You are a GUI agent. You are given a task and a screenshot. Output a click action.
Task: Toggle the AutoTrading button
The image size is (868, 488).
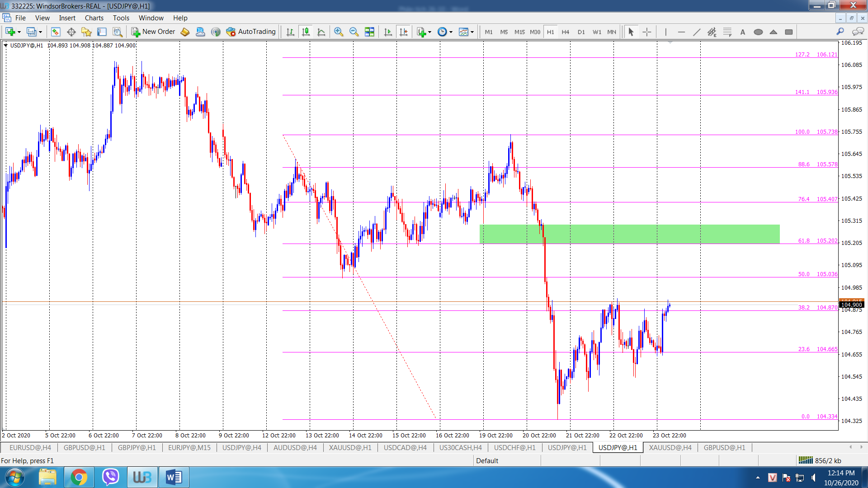[x=251, y=32]
